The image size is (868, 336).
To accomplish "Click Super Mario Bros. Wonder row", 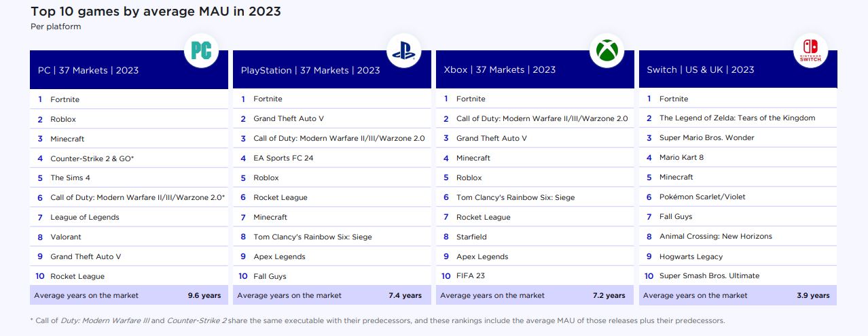I will click(706, 138).
